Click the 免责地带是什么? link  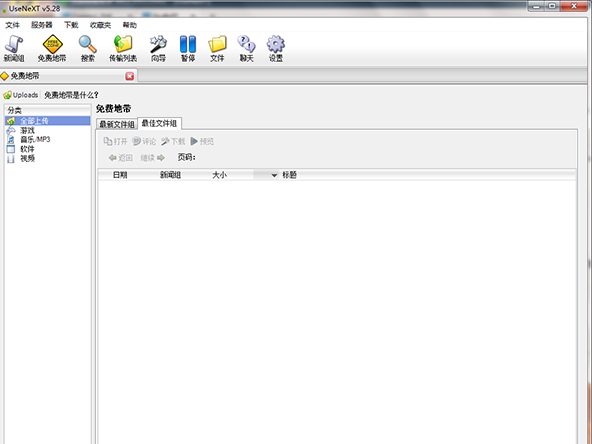[71, 95]
